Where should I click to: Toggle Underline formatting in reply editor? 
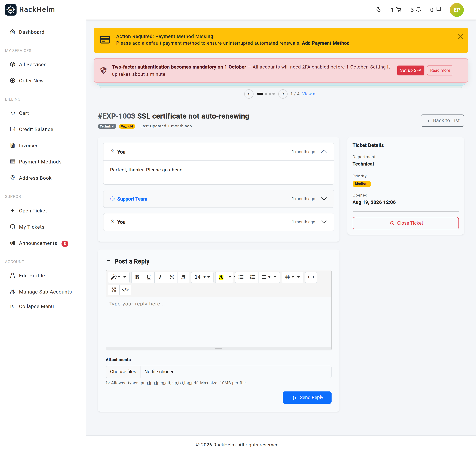click(x=149, y=277)
